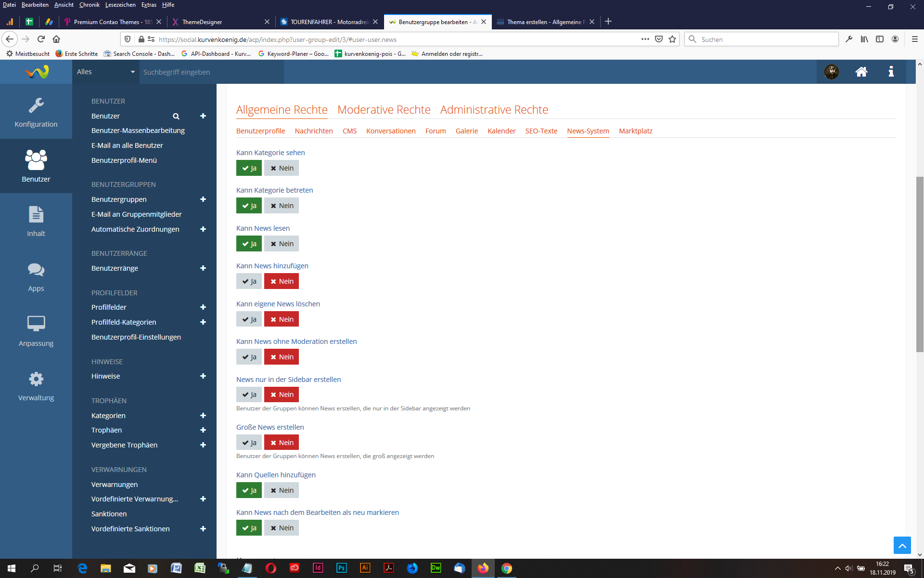Open the Apps chat bubble section
This screenshot has width=924, height=578.
36,276
